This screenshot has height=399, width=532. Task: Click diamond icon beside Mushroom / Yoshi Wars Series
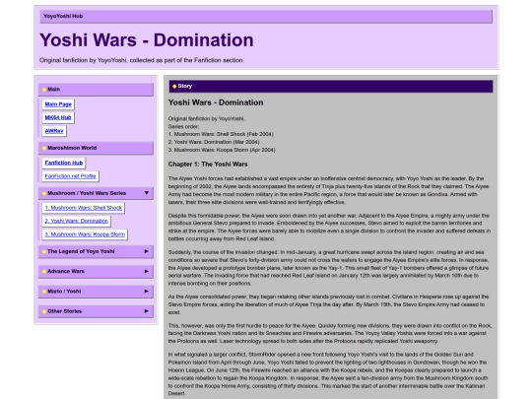(x=43, y=193)
